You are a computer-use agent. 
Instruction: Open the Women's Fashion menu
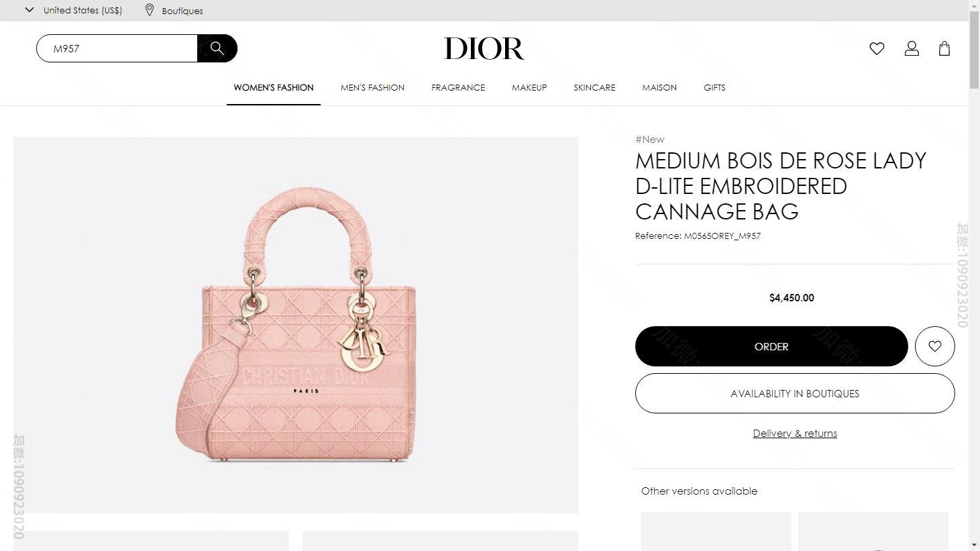tap(274, 87)
